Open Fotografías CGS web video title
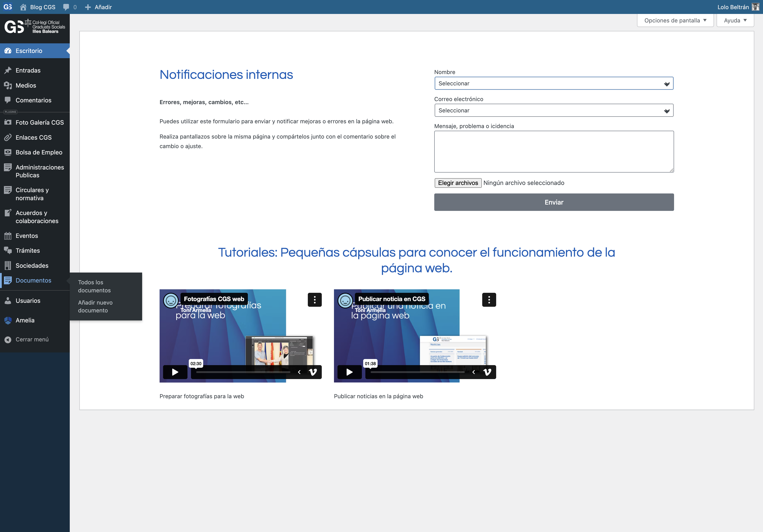Image resolution: width=763 pixels, height=532 pixels. pyautogui.click(x=214, y=299)
